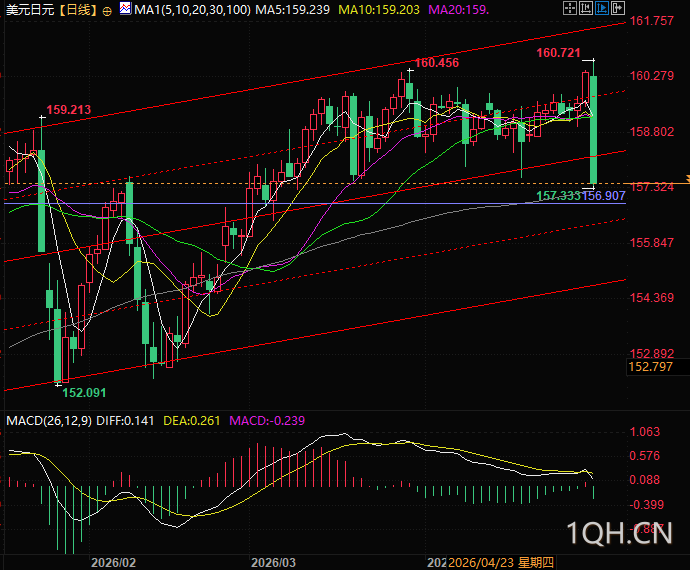This screenshot has width=690, height=570.
Task: Click the highlighted blue play icon
Action: pos(602,8)
